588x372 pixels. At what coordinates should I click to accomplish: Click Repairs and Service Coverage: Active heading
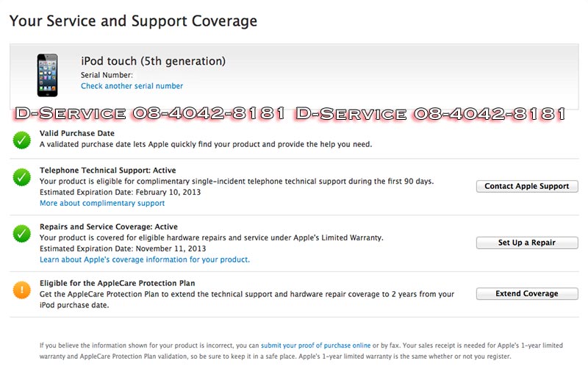pyautogui.click(x=109, y=227)
